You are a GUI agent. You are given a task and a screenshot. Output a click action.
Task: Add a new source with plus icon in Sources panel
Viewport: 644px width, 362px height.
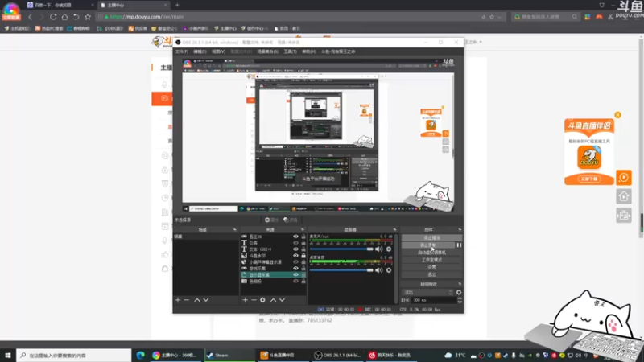pos(245,300)
